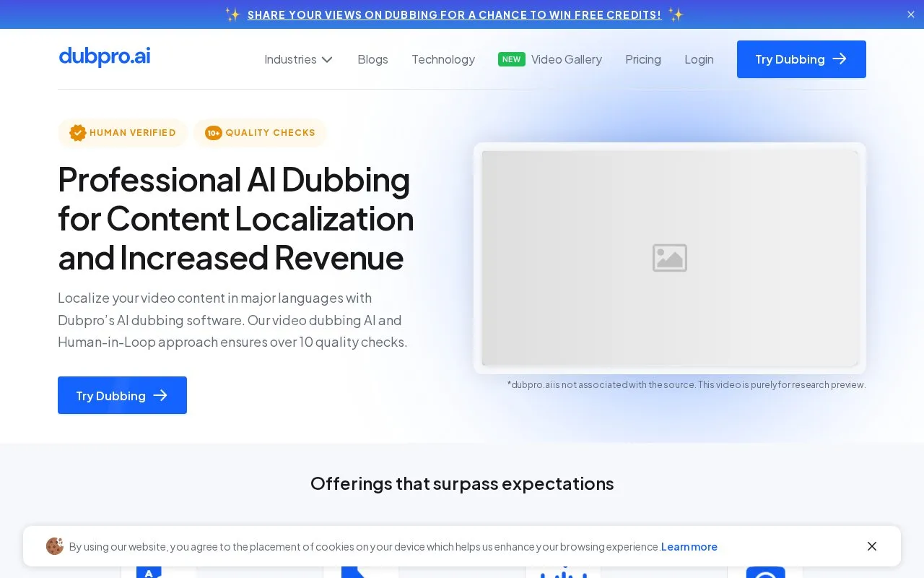
Task: Open the Learn more cookie link
Action: click(689, 547)
